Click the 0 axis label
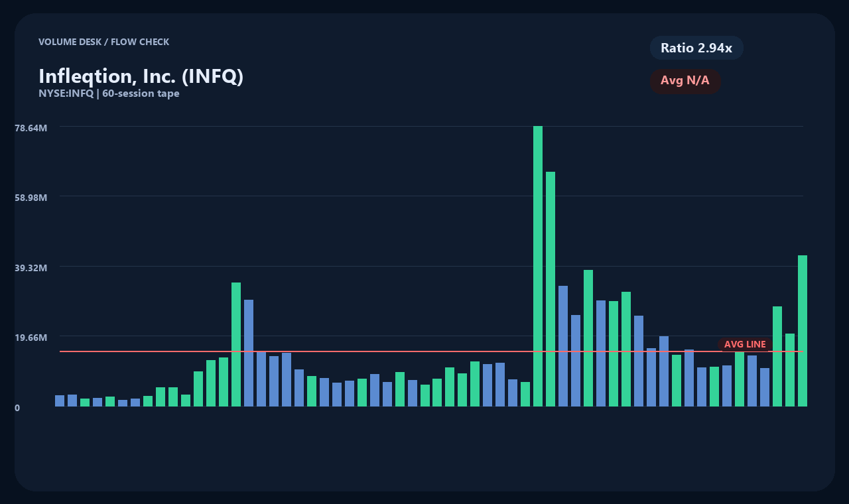 [17, 407]
